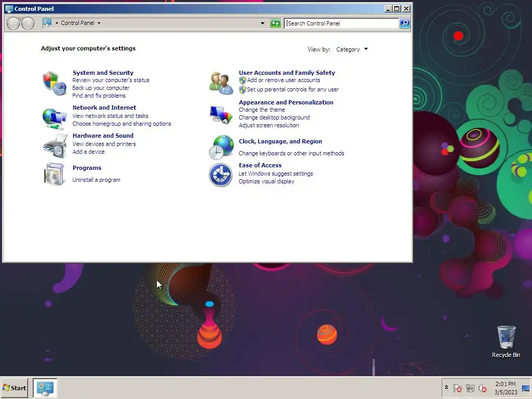Open the muted volume tray icon

point(482,388)
